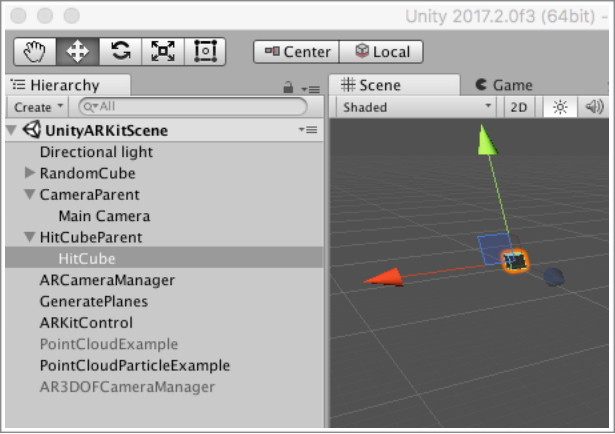Screen dimensions: 615x434
Task: Click the green Y-axis gizmo arrow
Action: click(x=486, y=140)
